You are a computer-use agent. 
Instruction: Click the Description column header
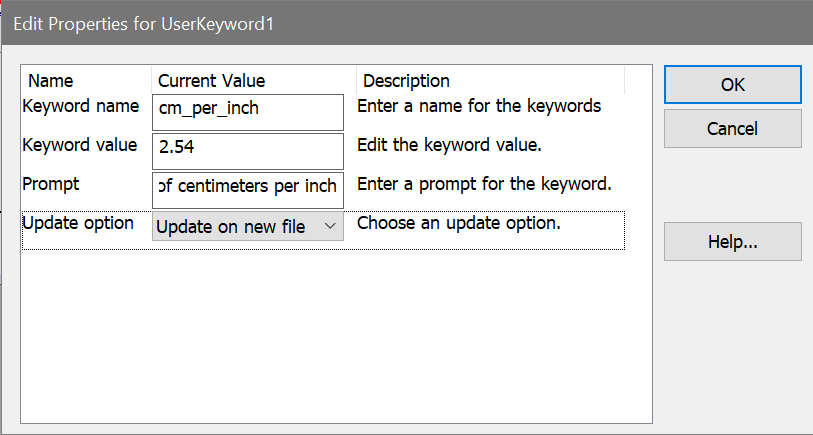click(406, 81)
